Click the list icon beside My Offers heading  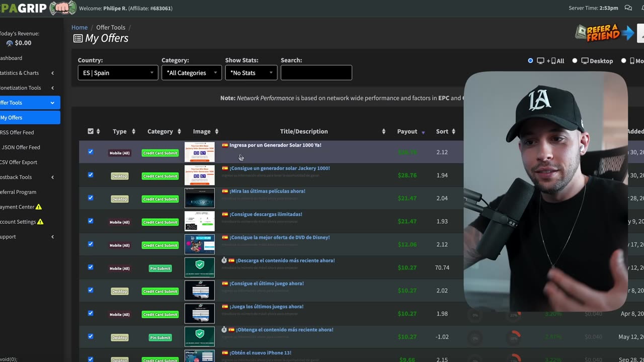pyautogui.click(x=78, y=38)
